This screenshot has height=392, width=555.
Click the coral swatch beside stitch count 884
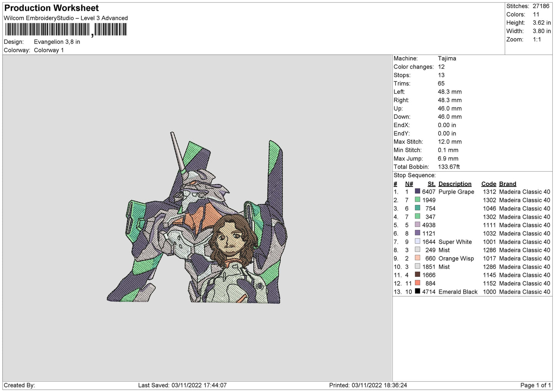click(x=417, y=283)
